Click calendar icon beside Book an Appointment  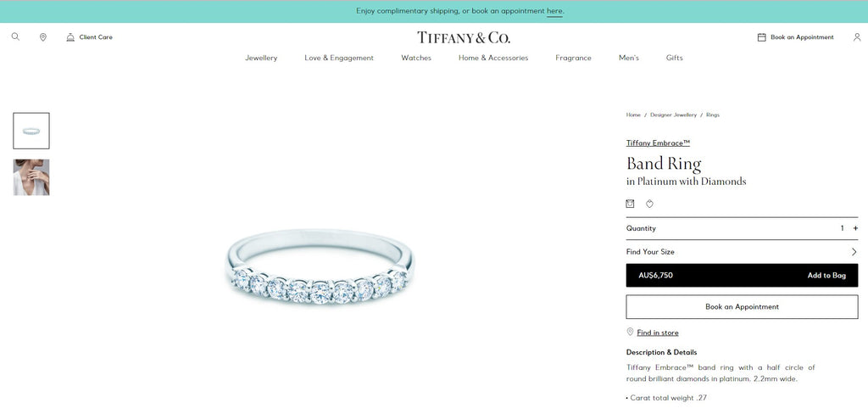(x=762, y=37)
